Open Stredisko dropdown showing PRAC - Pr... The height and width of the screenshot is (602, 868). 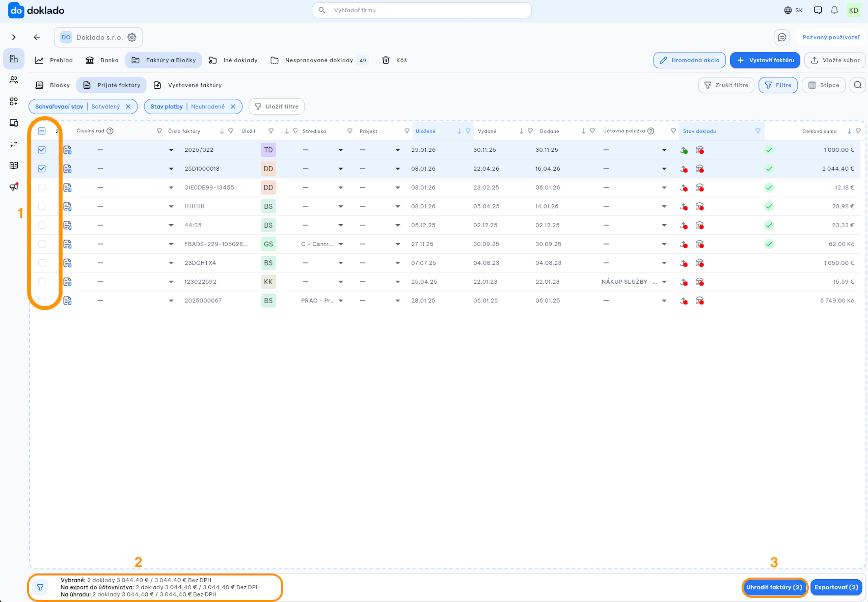click(x=341, y=301)
